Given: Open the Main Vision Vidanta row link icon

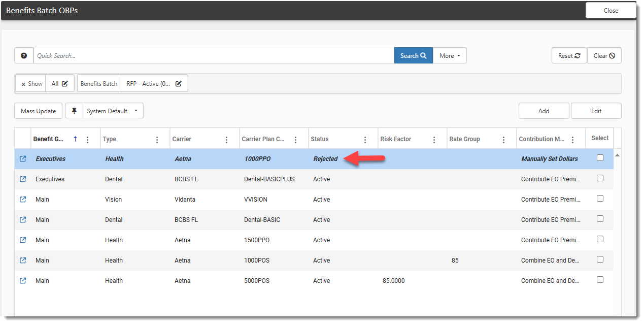Looking at the screenshot, I should (23, 200).
